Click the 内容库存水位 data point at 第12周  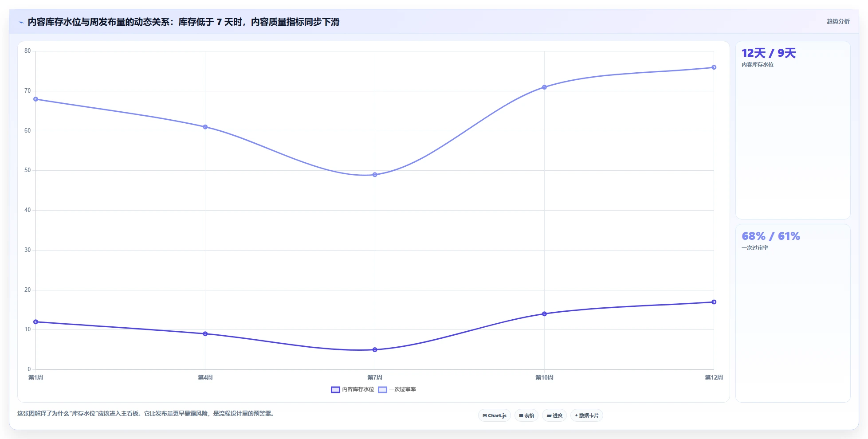714,302
